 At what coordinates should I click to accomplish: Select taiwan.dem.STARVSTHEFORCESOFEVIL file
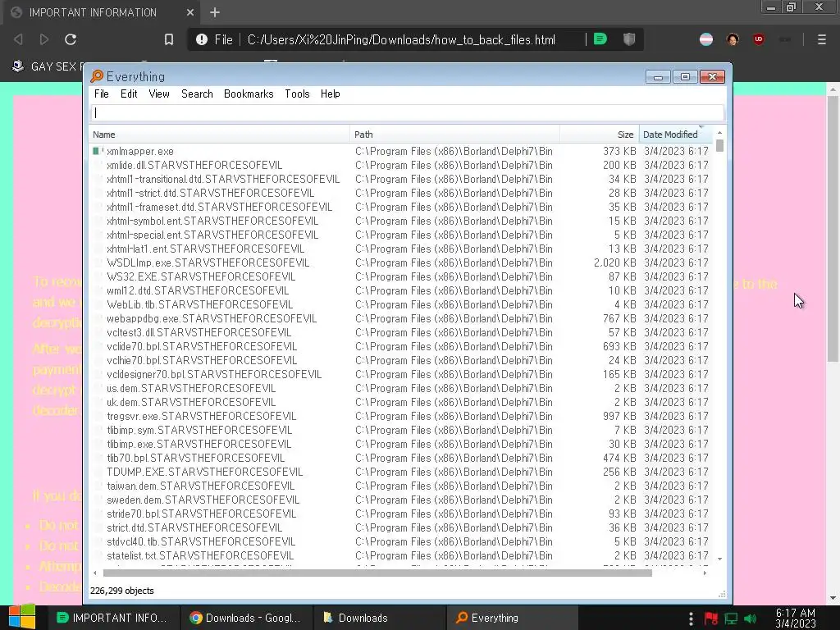[200, 486]
